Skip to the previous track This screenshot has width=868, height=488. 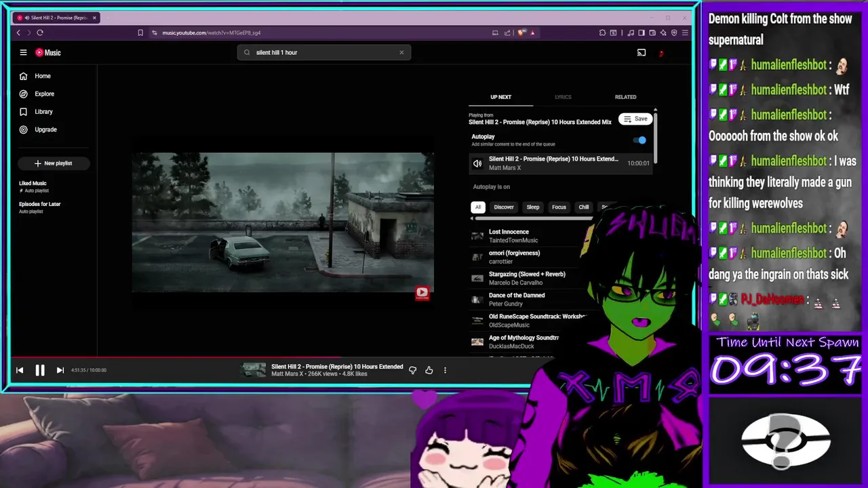pyautogui.click(x=20, y=370)
